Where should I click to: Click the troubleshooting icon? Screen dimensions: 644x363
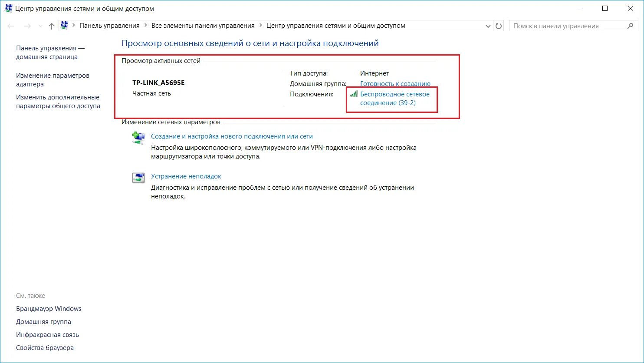(x=138, y=178)
